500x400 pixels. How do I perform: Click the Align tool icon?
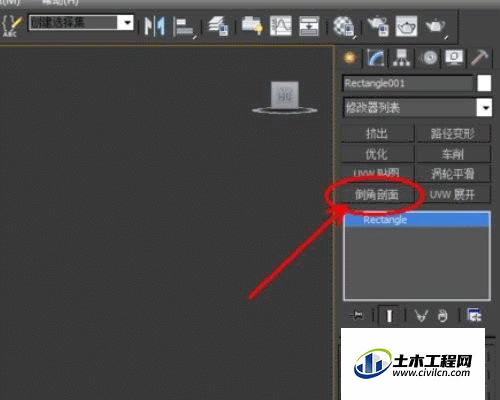point(185,27)
